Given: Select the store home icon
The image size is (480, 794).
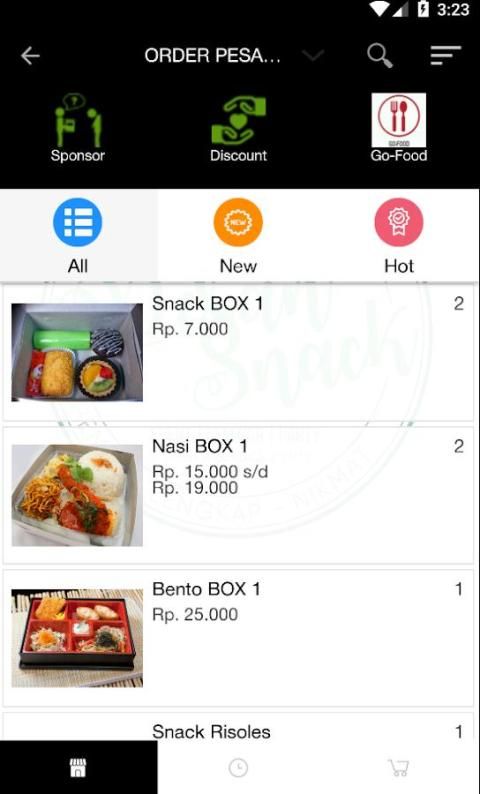Looking at the screenshot, I should [x=78, y=768].
